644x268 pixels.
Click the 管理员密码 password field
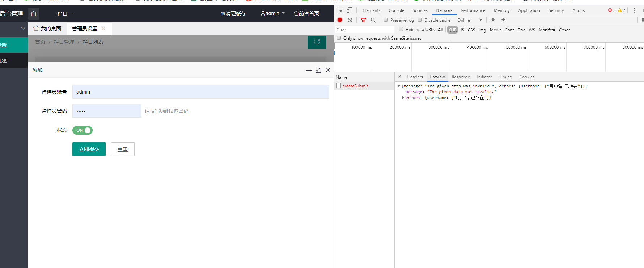point(107,111)
